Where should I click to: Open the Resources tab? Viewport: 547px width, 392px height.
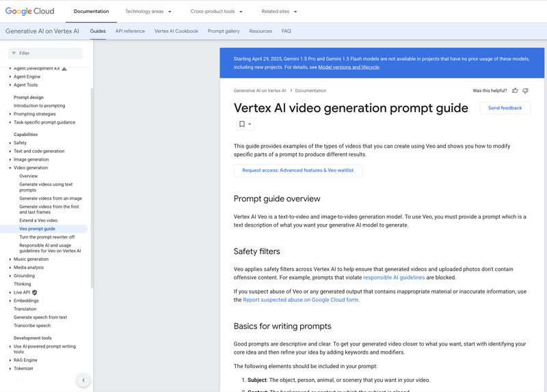(x=261, y=31)
